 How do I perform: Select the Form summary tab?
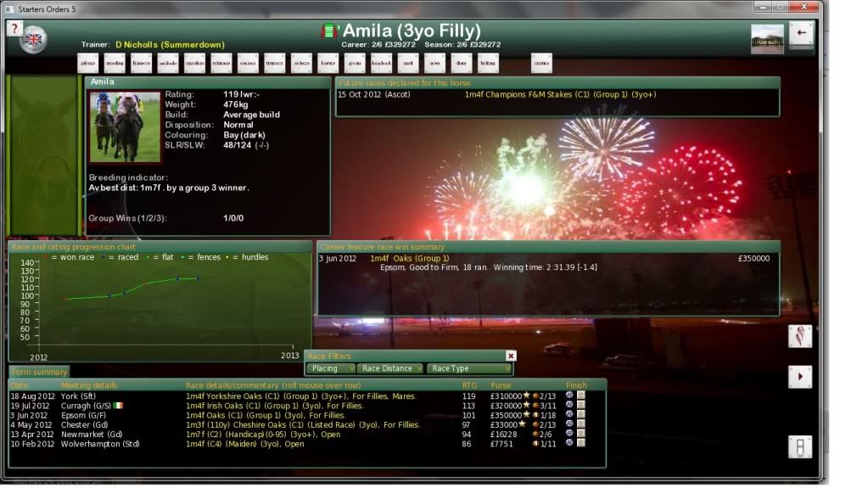(39, 372)
